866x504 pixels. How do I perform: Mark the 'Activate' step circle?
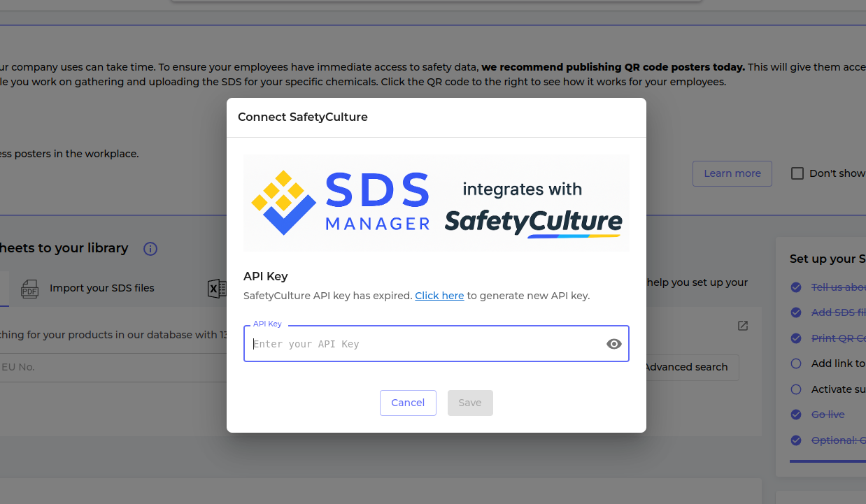[x=796, y=389]
